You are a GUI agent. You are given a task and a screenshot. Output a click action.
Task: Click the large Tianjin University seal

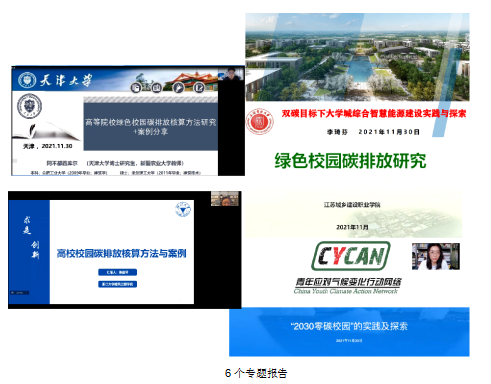[29, 106]
